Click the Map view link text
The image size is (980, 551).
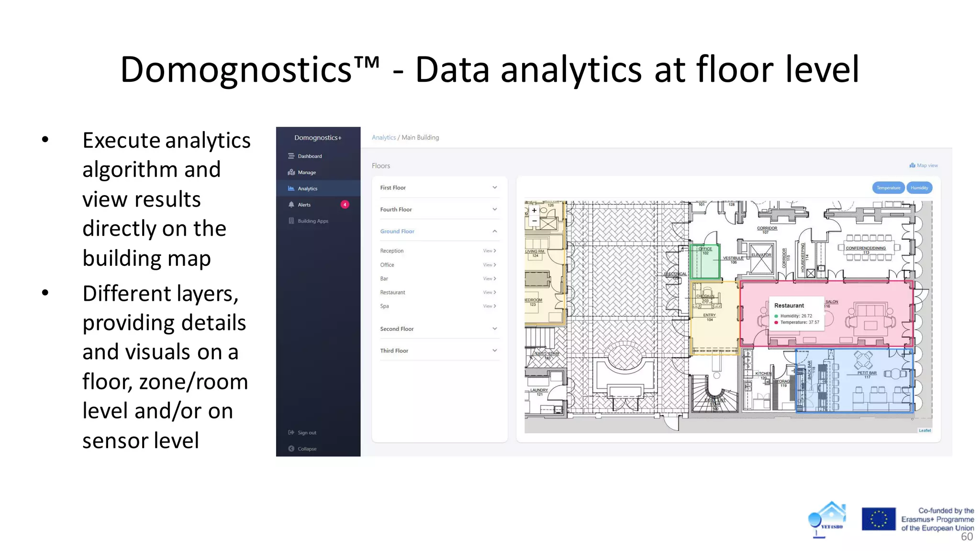(x=927, y=165)
